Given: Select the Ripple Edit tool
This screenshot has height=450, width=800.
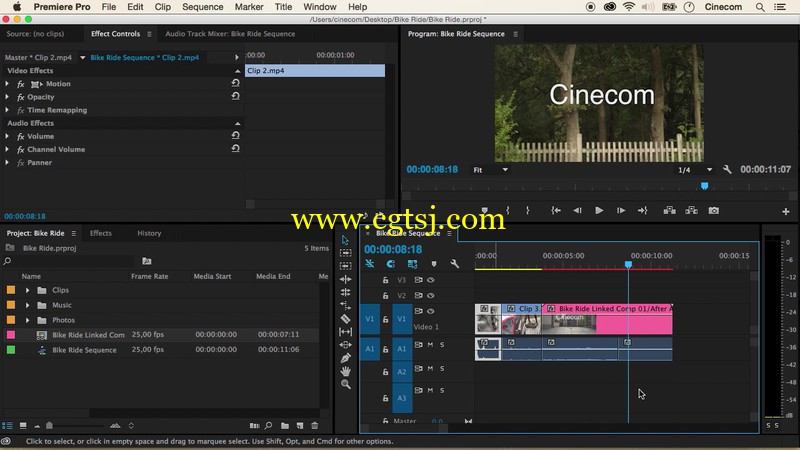Looking at the screenshot, I should coord(345,279).
